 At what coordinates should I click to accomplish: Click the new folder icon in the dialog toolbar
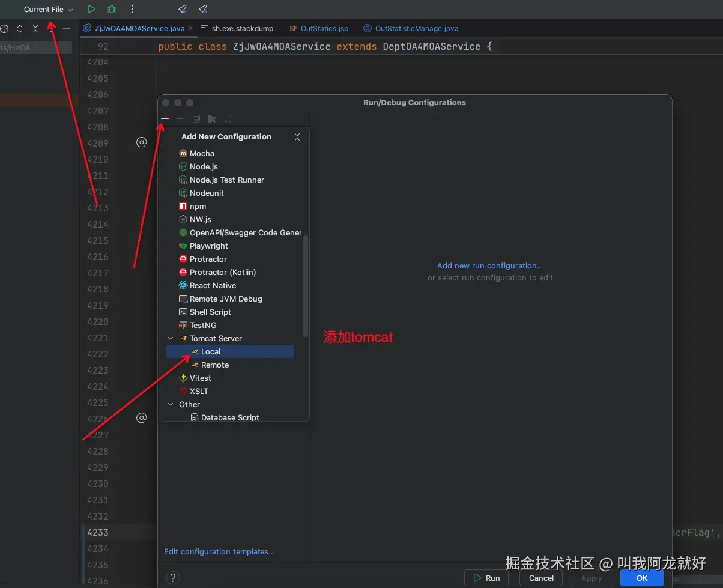(212, 119)
